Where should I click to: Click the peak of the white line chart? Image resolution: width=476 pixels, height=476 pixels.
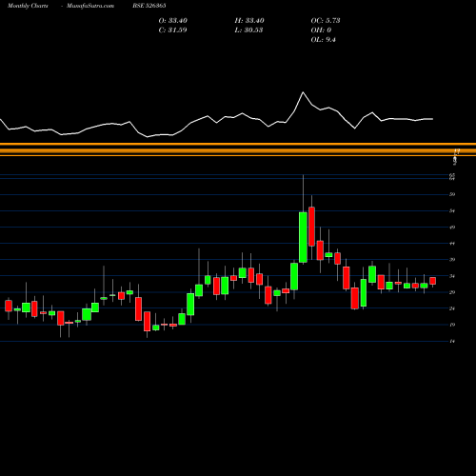coord(303,92)
